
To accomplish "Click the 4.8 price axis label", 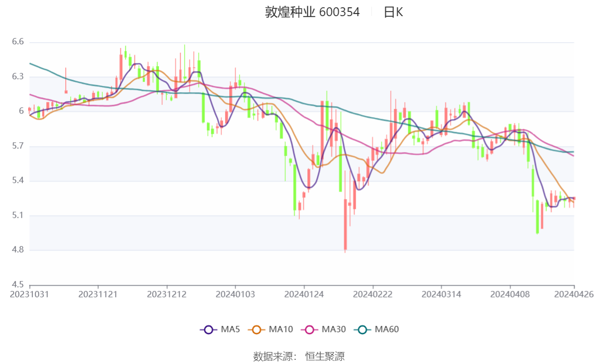I will pos(18,249).
